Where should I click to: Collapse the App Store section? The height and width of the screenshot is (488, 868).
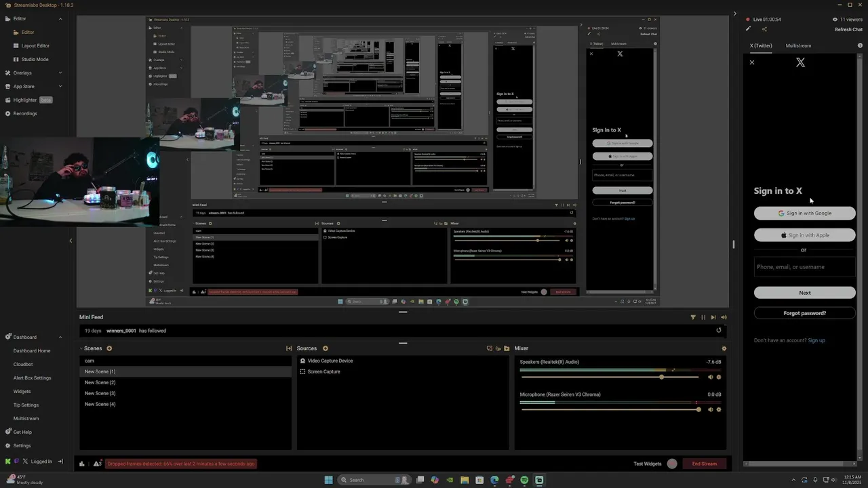[x=60, y=86]
